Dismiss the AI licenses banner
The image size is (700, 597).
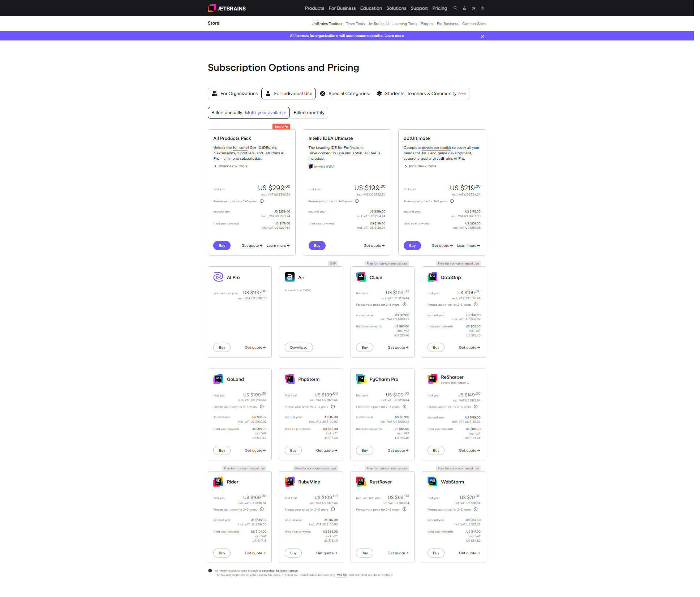482,36
